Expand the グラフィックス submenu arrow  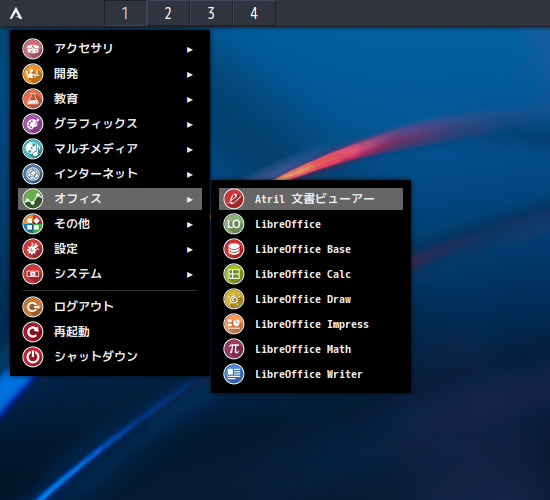189,125
